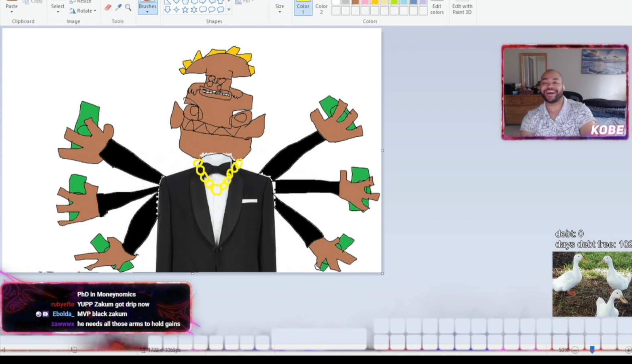Pick the gold color swatch
The image size is (632, 364).
[374, 2]
